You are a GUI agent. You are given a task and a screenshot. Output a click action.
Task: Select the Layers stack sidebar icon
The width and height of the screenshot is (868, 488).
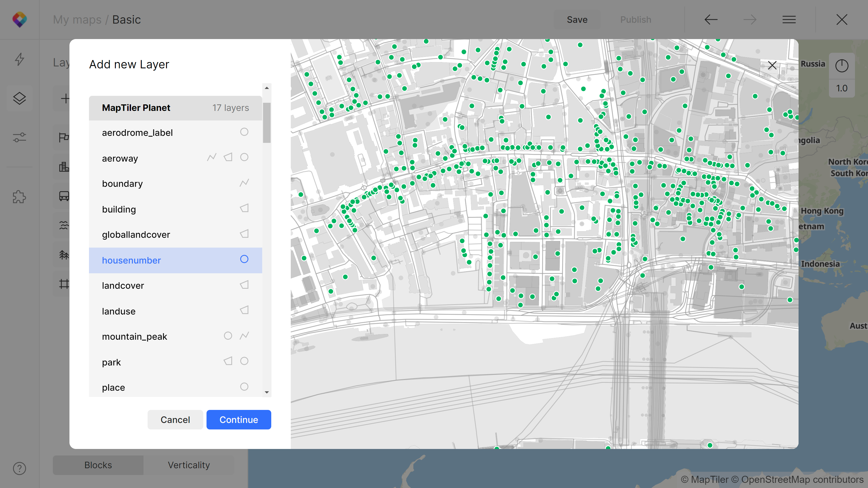coord(20,98)
